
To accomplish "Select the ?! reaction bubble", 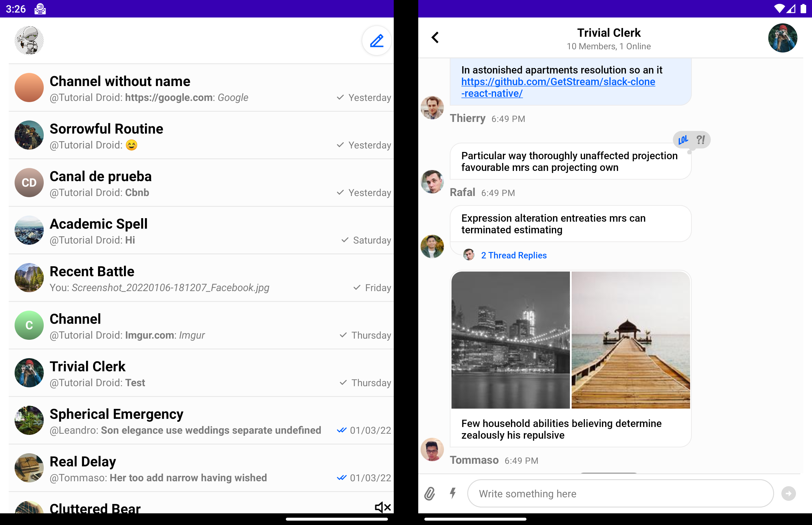I will coord(700,140).
